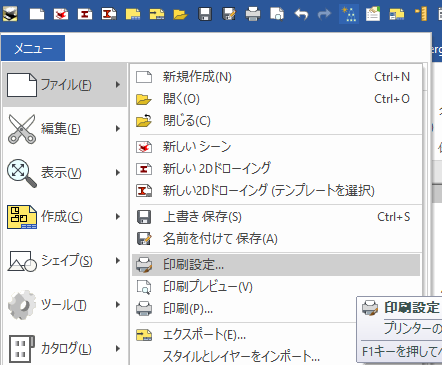Click the notepad properties toolbar icon
This screenshot has height=365, width=442.
point(373,14)
